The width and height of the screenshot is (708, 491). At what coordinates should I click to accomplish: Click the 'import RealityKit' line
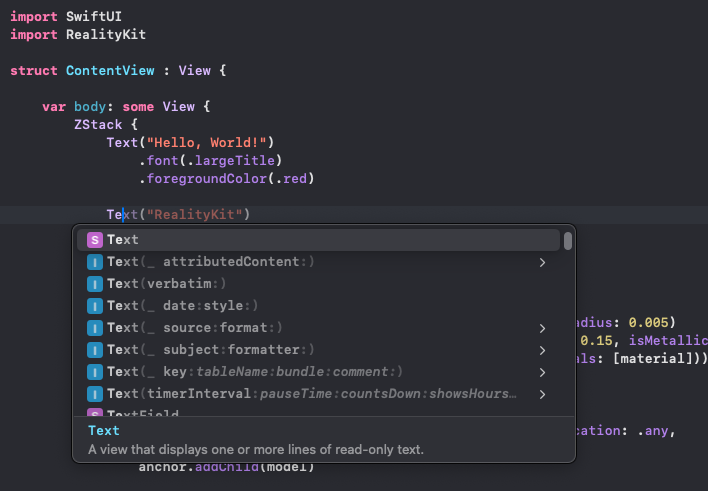point(78,34)
